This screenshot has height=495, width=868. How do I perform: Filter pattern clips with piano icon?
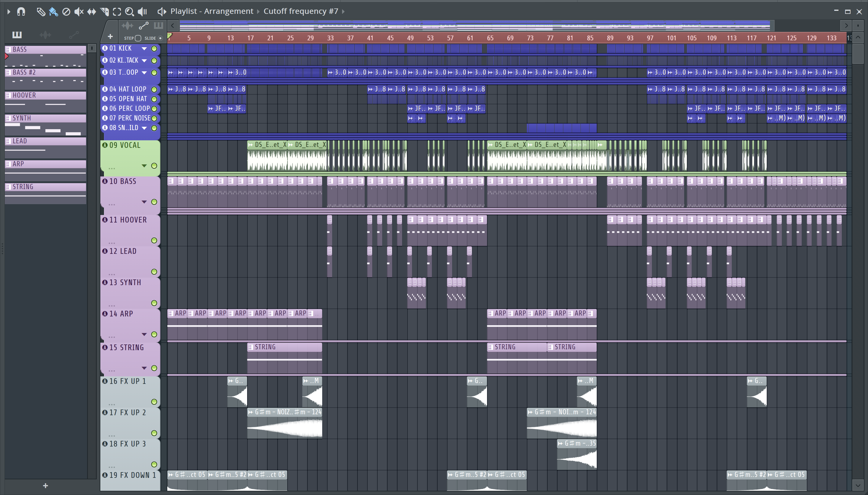pyautogui.click(x=159, y=26)
